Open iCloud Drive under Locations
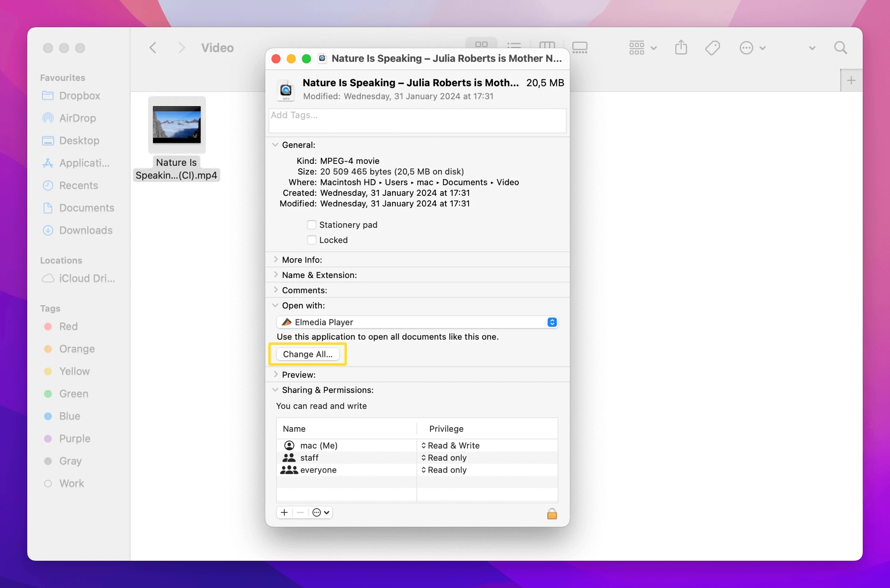890x588 pixels. tap(87, 278)
